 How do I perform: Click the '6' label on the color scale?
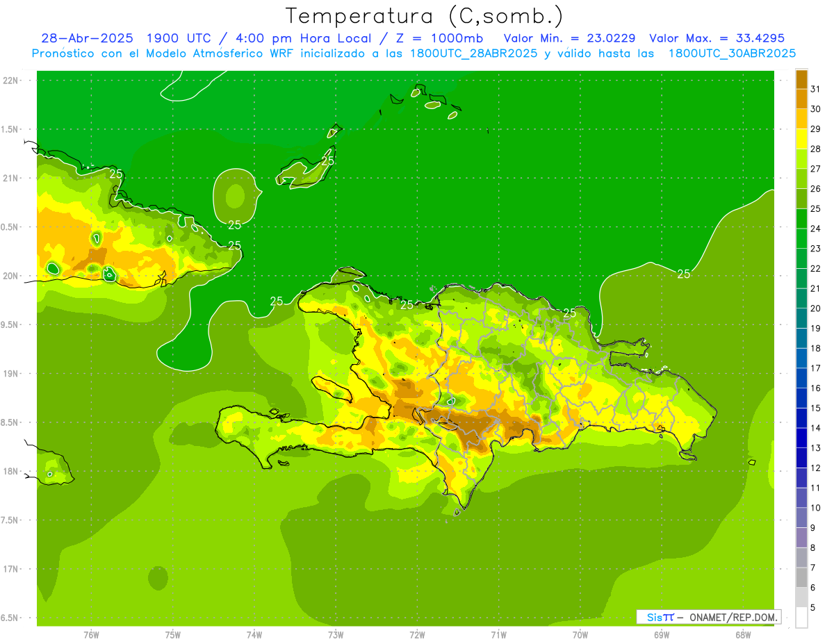[813, 588]
